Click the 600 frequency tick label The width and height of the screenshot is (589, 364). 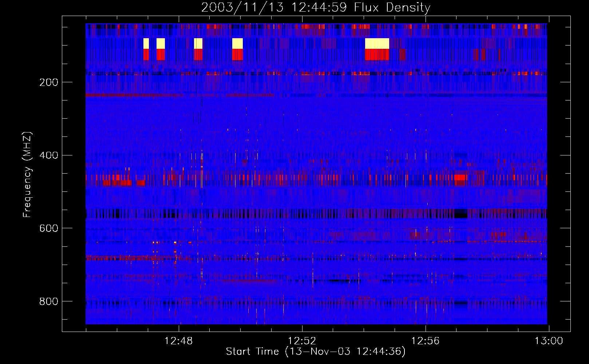click(48, 228)
